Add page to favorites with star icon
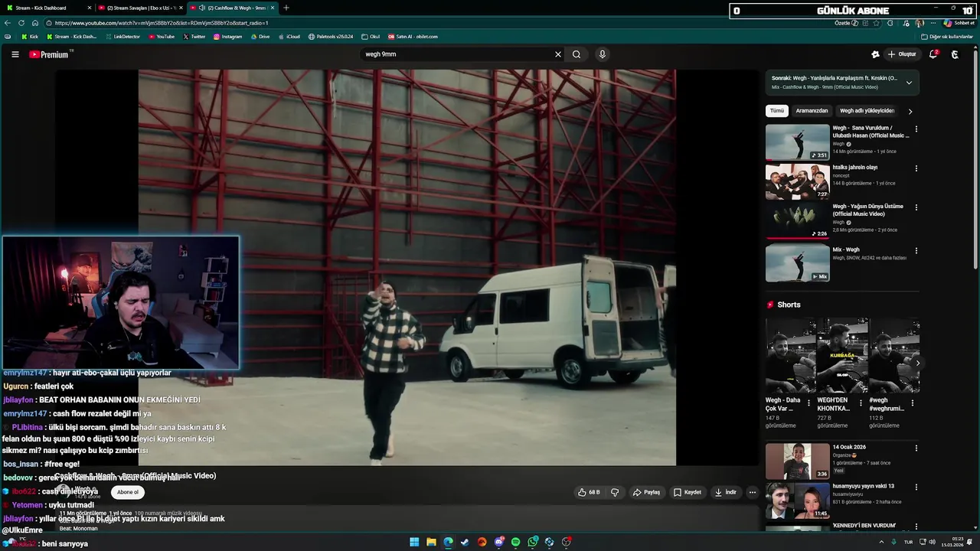This screenshot has height=551, width=980. click(877, 23)
